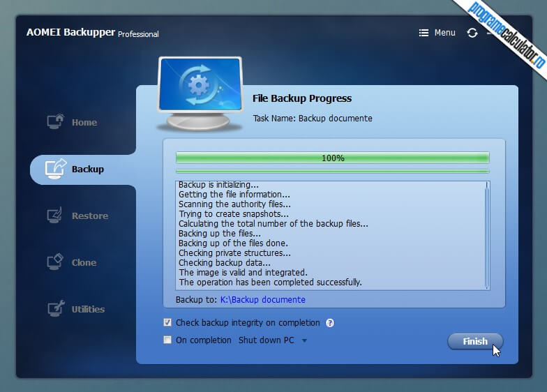Expand the Shut down PC dropdown arrow
The height and width of the screenshot is (392, 547).
[x=304, y=340]
